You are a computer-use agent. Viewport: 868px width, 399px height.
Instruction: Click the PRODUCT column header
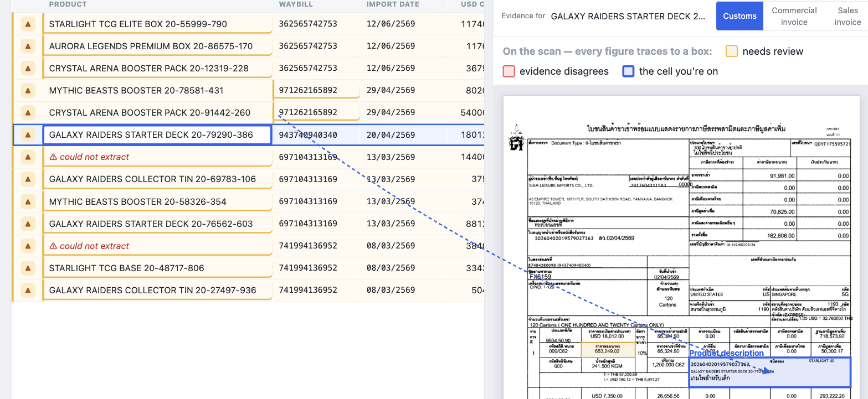[68, 4]
